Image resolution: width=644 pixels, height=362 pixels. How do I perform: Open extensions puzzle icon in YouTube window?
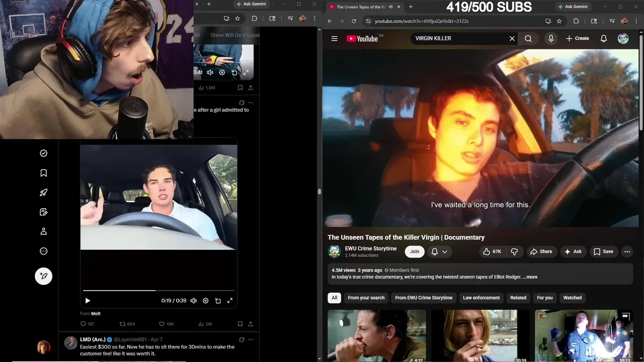[x=576, y=21]
